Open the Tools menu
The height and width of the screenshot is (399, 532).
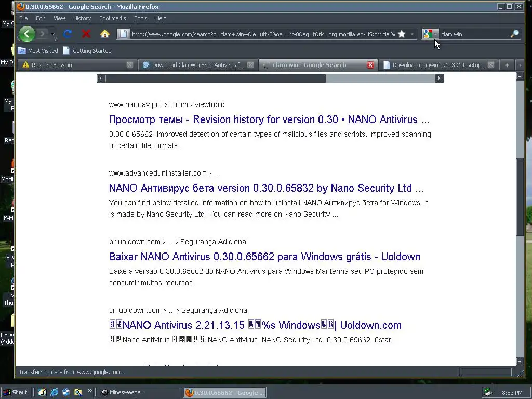[x=140, y=18]
